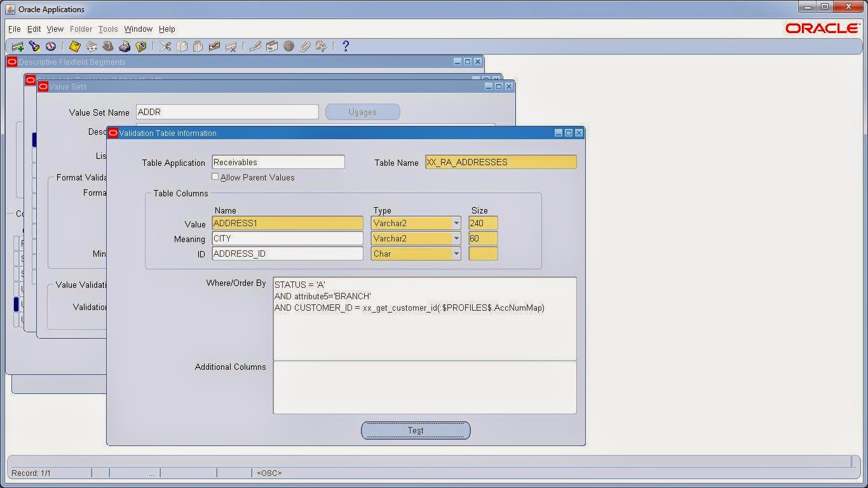Click the <OSC> status bar indicator

point(269,473)
